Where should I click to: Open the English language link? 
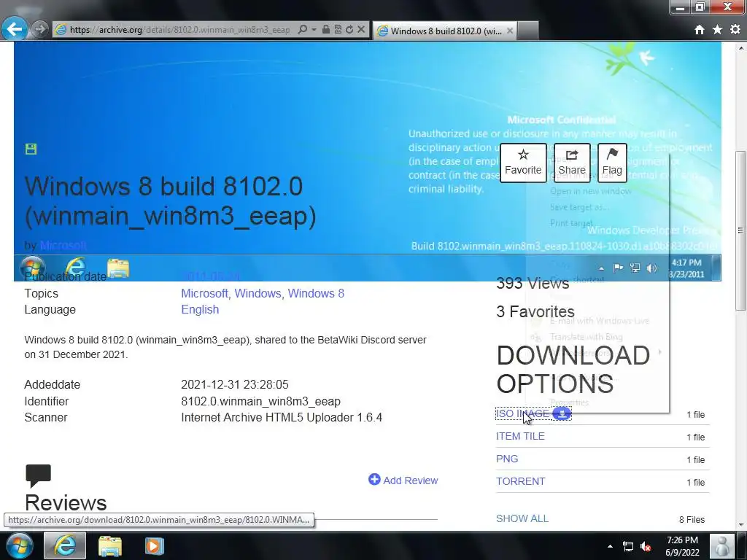200,309
